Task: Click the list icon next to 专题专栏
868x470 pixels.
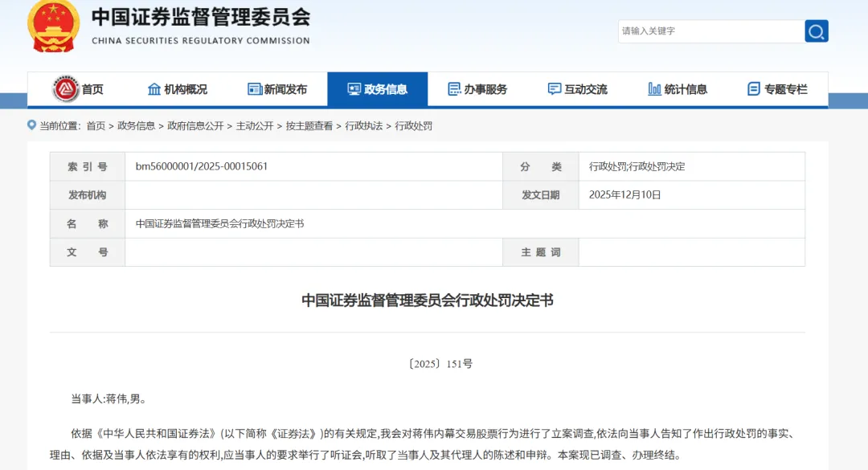Action: point(753,89)
